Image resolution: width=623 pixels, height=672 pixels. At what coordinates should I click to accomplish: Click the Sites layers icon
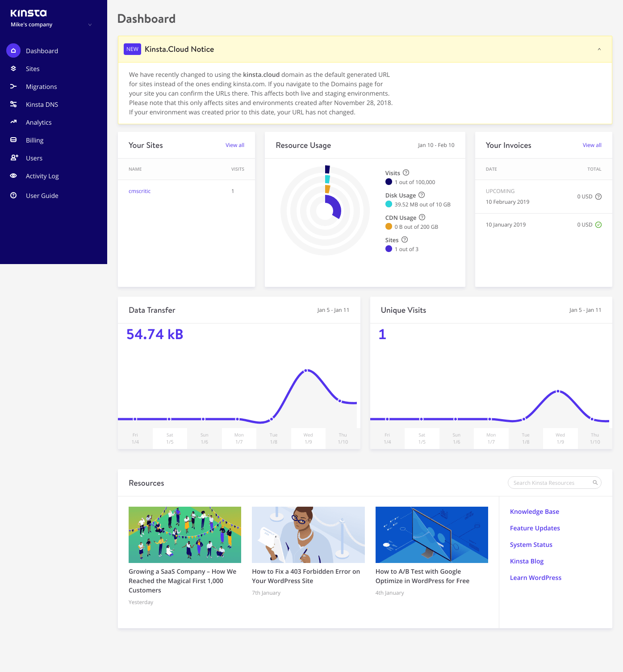13,68
